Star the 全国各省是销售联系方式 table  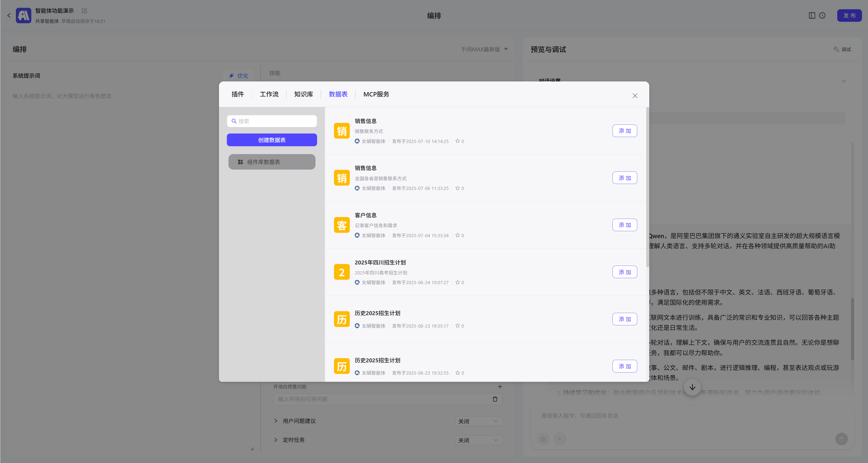(458, 188)
